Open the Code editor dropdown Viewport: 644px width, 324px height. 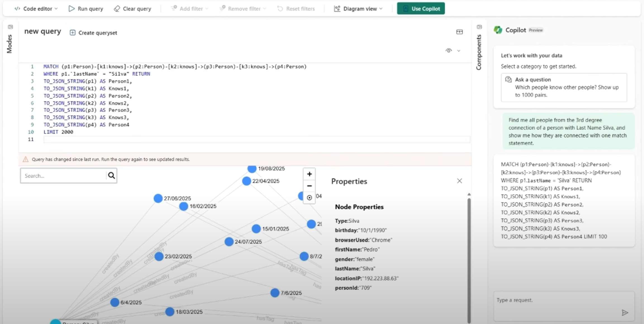pos(36,9)
